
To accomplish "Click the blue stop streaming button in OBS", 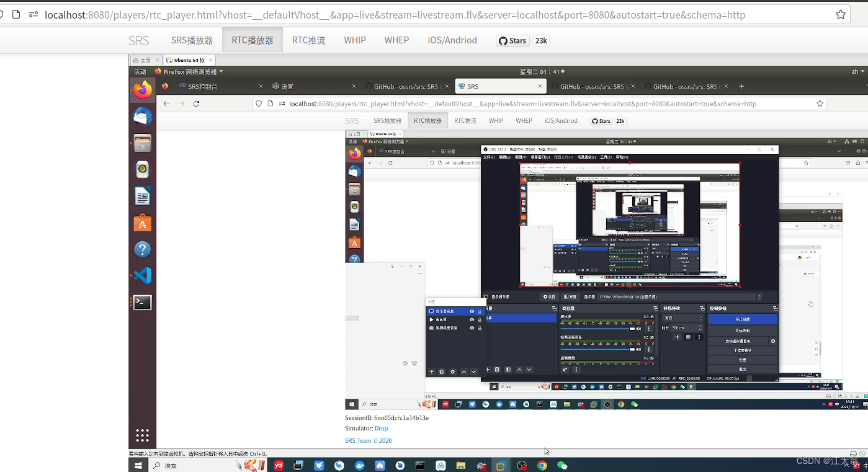I will point(742,319).
